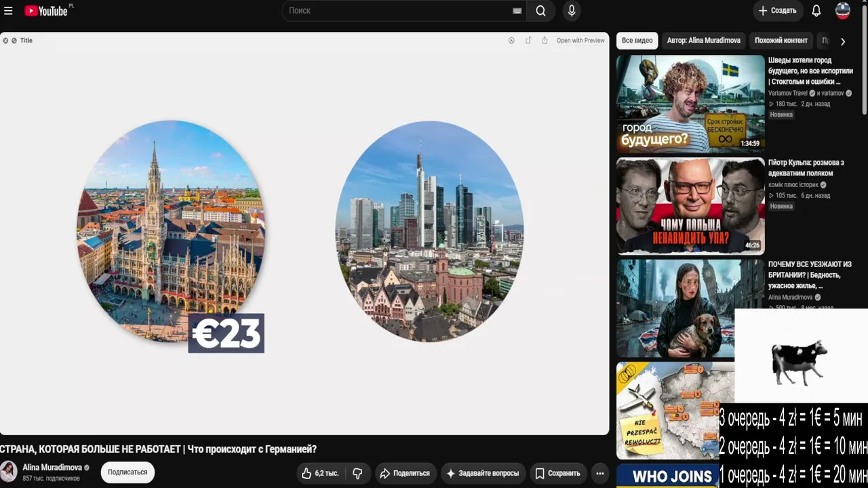Viewport: 868px width, 488px height.
Task: Open the Varlamov Travel channel name
Action: [788, 94]
